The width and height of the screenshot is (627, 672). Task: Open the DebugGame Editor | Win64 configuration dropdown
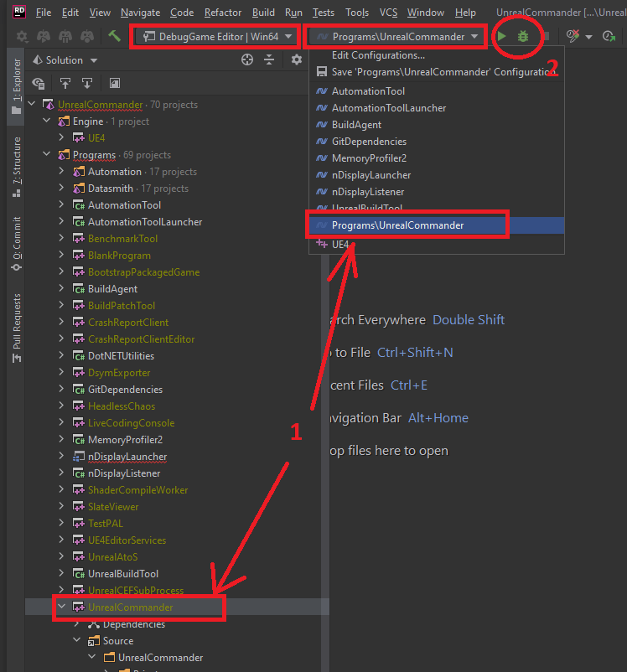pyautogui.click(x=216, y=37)
